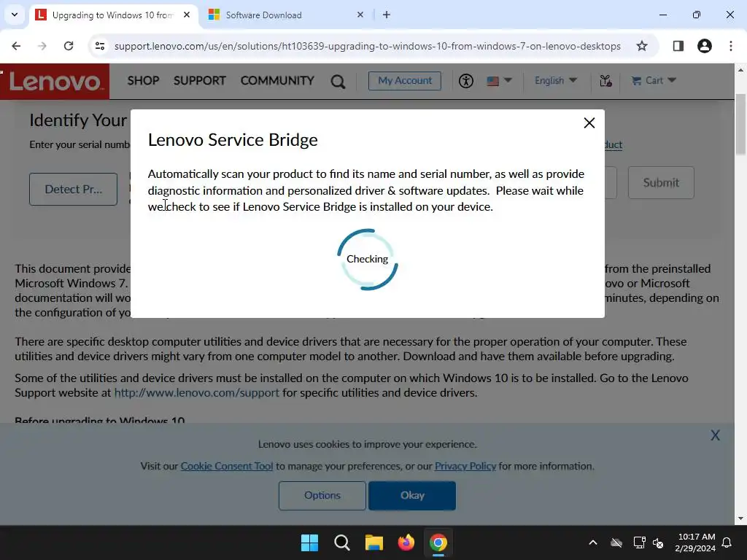Go forward in browser history
The width and height of the screenshot is (747, 560).
[42, 46]
